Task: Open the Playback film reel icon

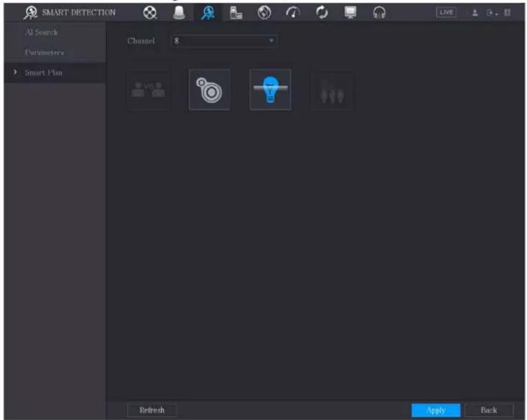Action: [x=150, y=13]
